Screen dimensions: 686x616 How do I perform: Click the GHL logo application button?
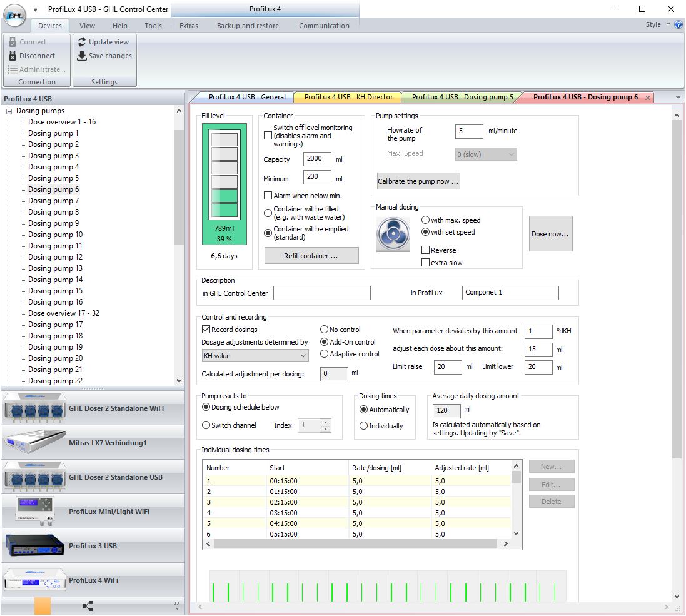click(14, 15)
